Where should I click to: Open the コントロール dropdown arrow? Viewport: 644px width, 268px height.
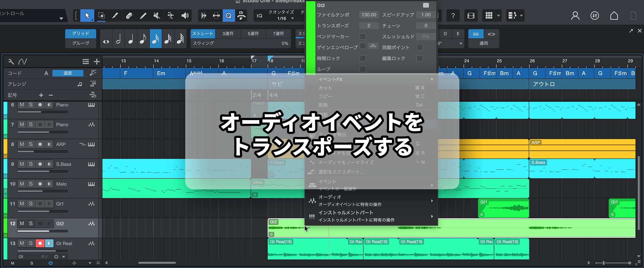pyautogui.click(x=61, y=18)
